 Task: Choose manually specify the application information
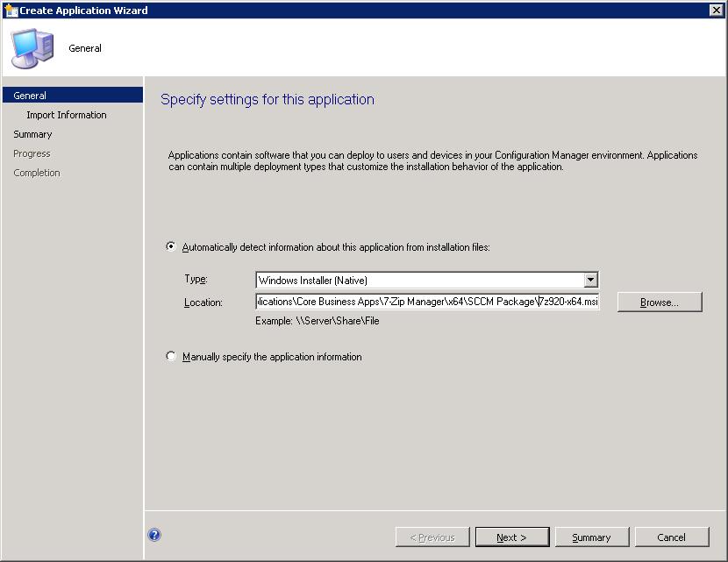pyautogui.click(x=171, y=357)
